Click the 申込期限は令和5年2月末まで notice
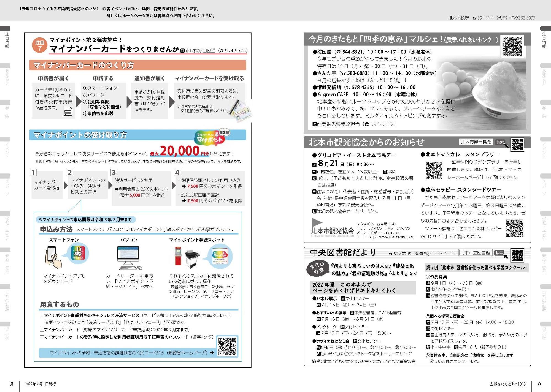 pyautogui.click(x=85, y=219)
